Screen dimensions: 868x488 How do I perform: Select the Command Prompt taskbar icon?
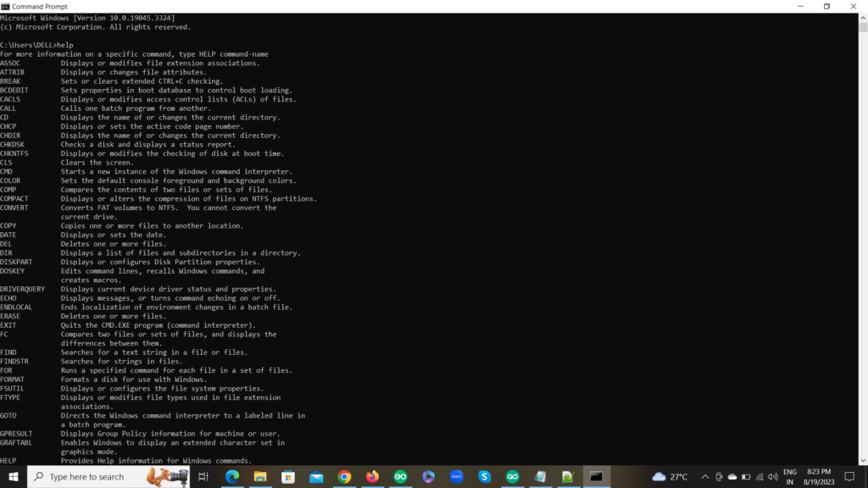point(596,476)
